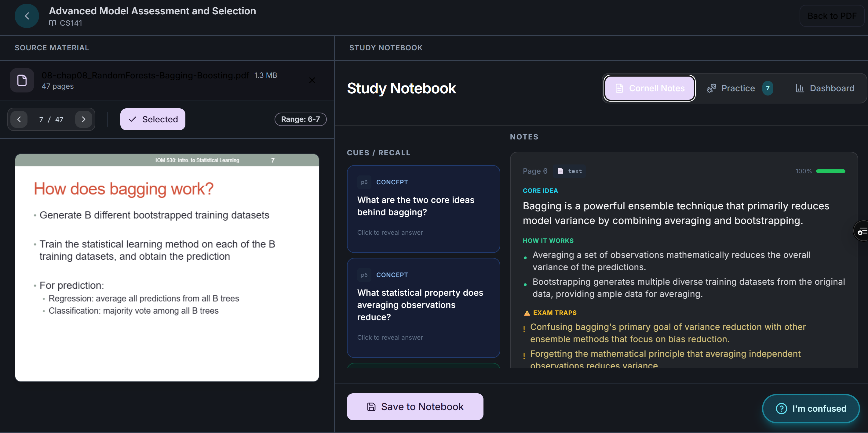The width and height of the screenshot is (868, 433).
Task: Go to next page arrow
Action: pyautogui.click(x=83, y=119)
